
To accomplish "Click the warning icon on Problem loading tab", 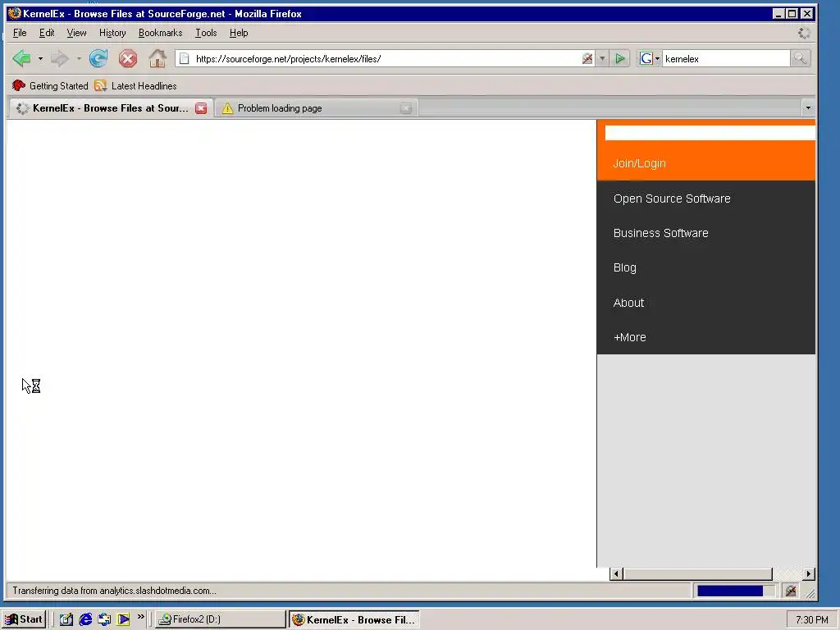I will 228,108.
